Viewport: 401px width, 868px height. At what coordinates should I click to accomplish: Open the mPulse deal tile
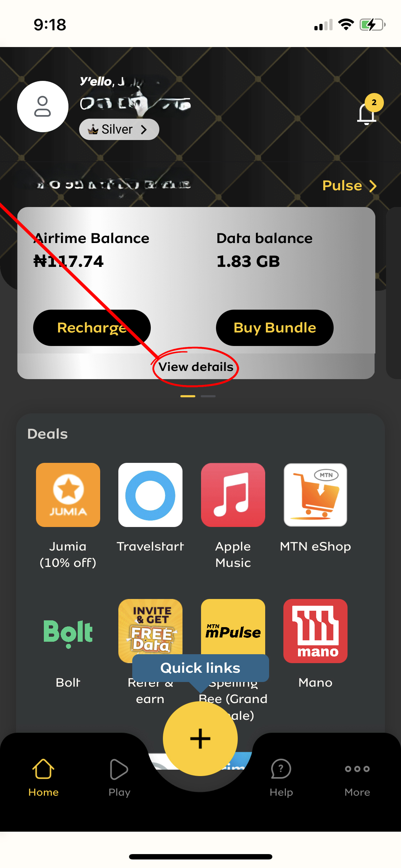click(x=233, y=627)
